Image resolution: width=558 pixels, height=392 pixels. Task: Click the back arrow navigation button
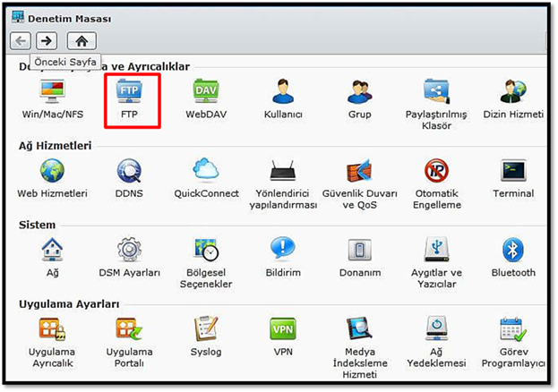(21, 40)
